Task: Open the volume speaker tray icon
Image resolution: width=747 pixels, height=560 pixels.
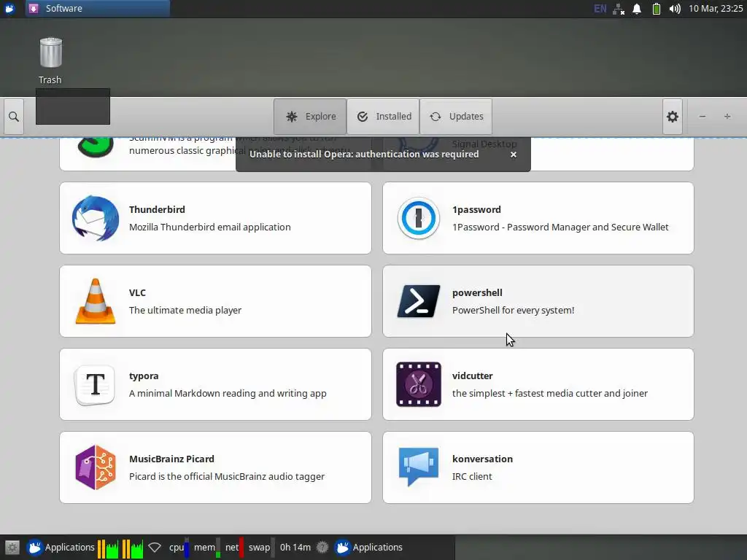Action: click(x=675, y=9)
